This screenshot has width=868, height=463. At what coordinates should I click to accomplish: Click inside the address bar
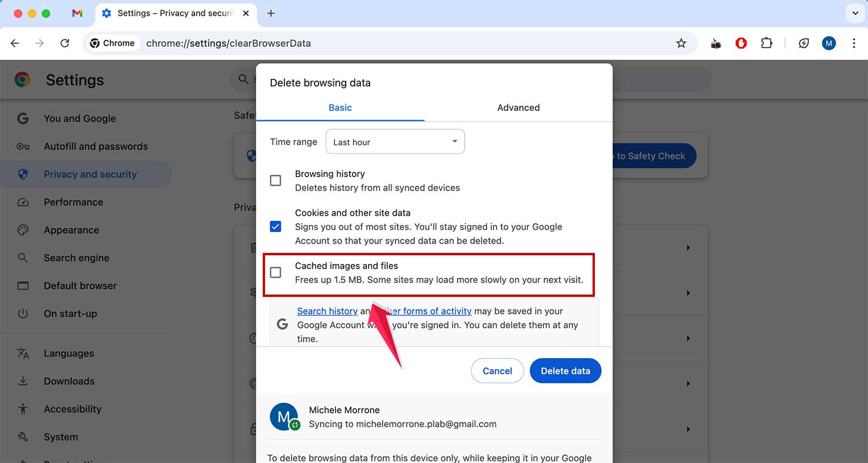pos(347,43)
